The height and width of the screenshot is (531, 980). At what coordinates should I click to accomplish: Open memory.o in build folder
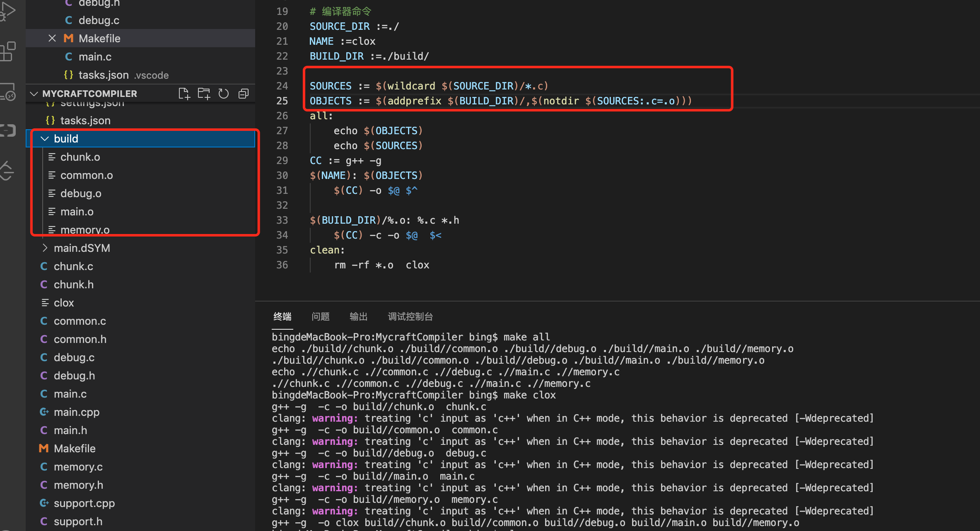(140, 230)
